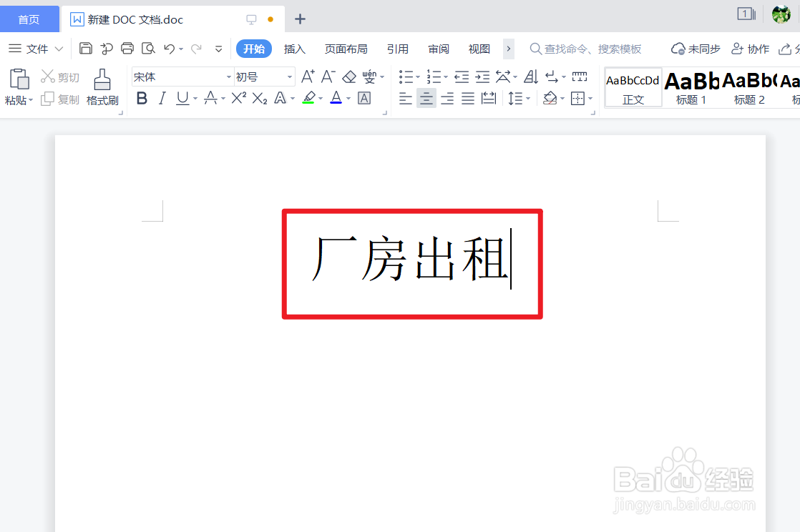The height and width of the screenshot is (532, 800).
Task: Switch to the 页面布局 tab
Action: (346, 49)
